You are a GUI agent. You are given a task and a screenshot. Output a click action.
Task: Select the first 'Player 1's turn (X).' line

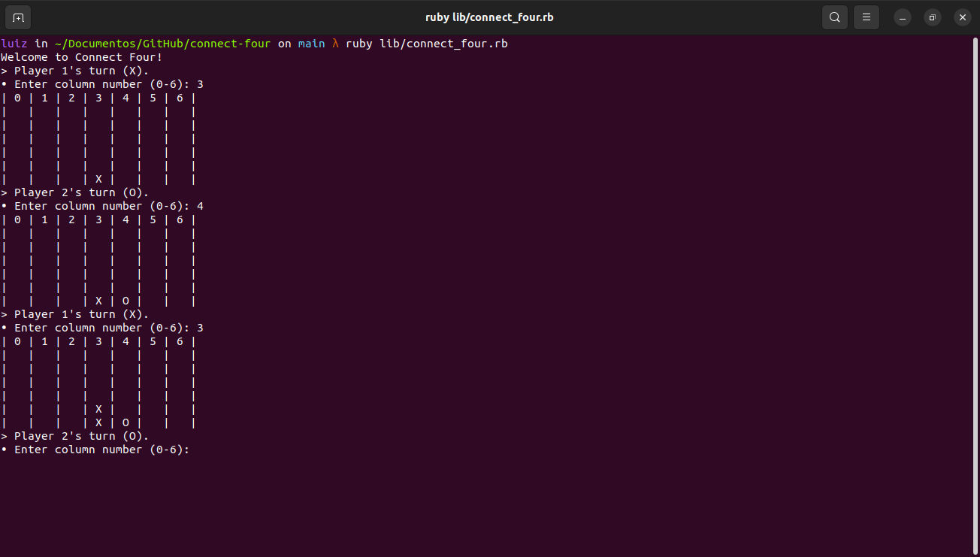tap(75, 71)
